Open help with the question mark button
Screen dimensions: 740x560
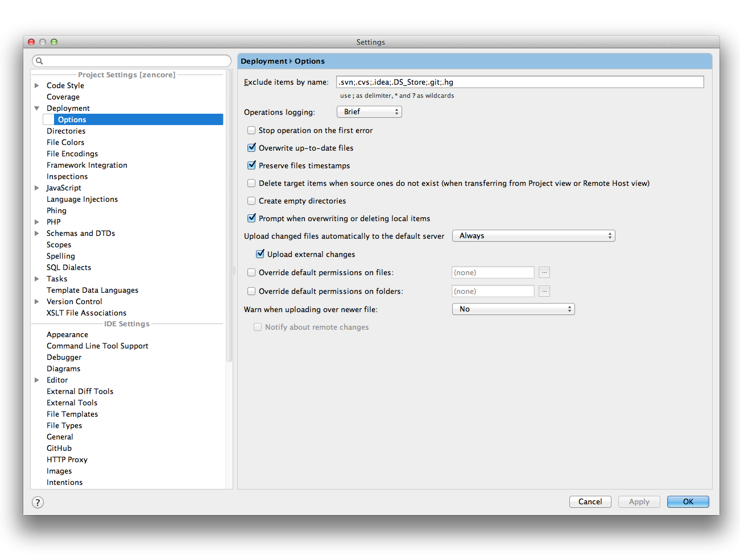point(38,502)
